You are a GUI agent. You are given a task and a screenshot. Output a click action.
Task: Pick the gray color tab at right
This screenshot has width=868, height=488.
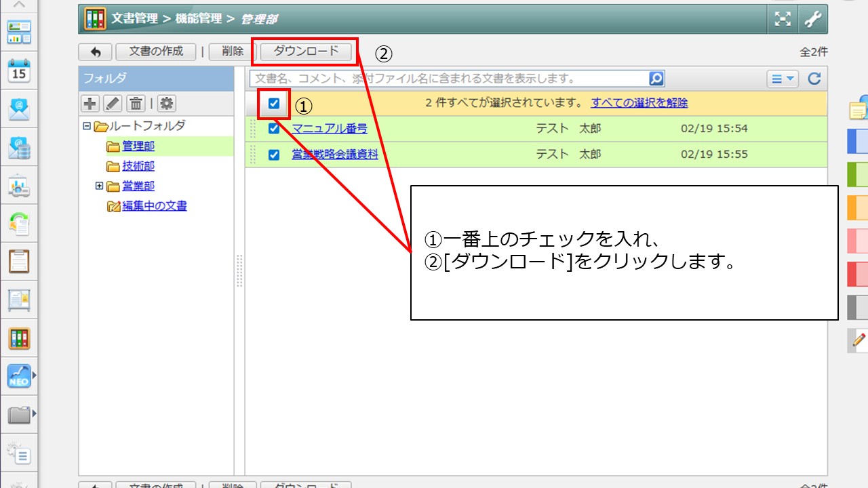tap(859, 307)
